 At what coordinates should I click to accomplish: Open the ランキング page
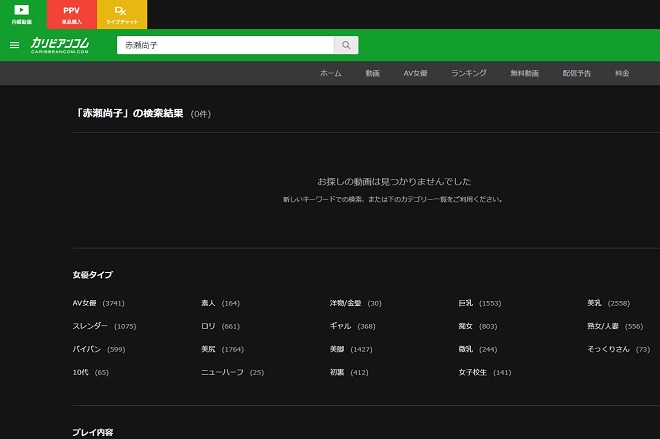468,74
